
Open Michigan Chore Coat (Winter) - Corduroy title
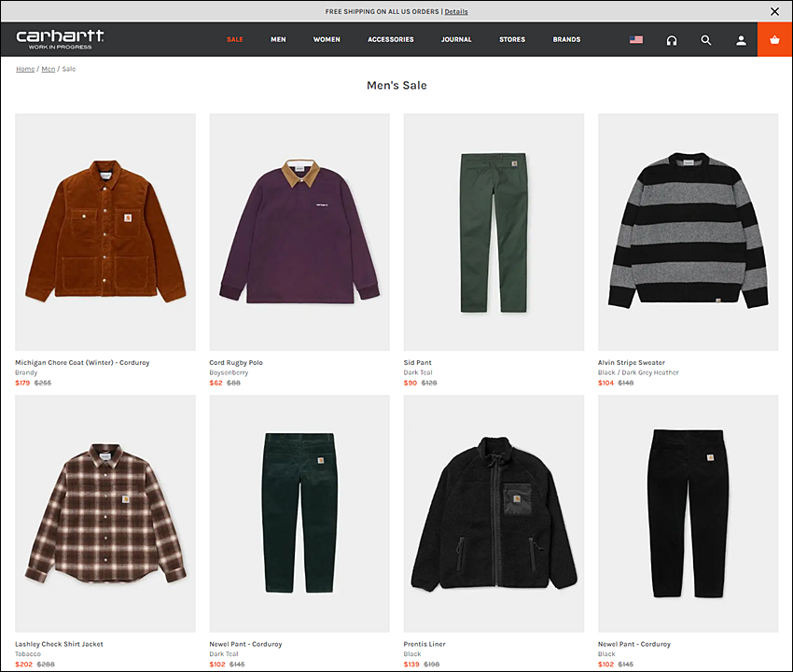[82, 363]
